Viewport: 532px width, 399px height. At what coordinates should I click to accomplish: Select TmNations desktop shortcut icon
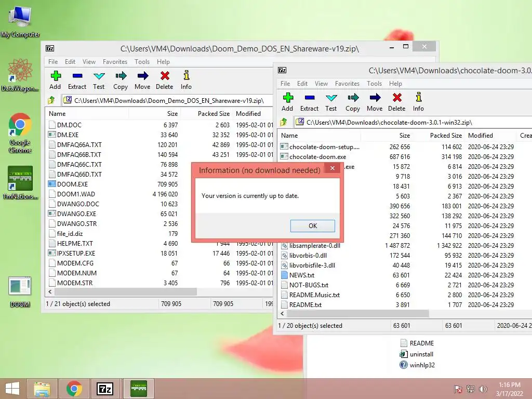click(20, 183)
